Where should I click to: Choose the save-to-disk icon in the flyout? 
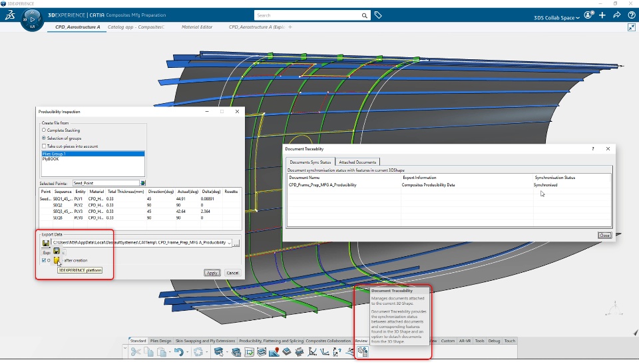tap(57, 251)
